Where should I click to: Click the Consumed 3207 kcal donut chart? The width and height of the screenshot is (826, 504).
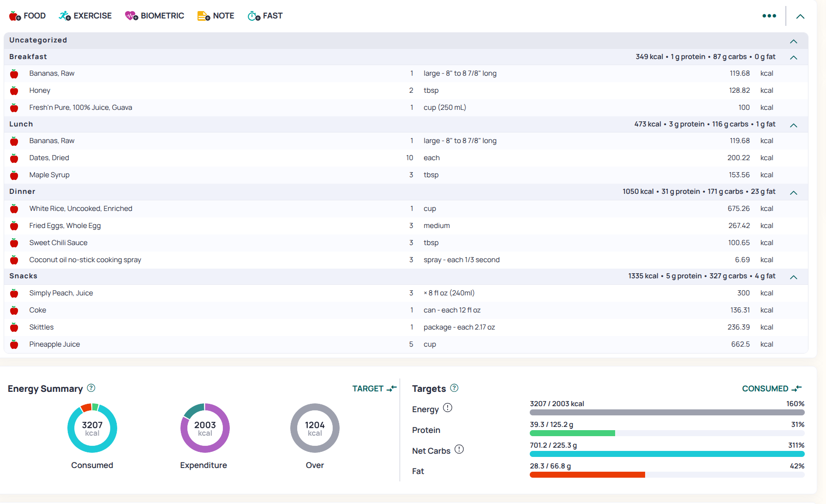click(92, 428)
